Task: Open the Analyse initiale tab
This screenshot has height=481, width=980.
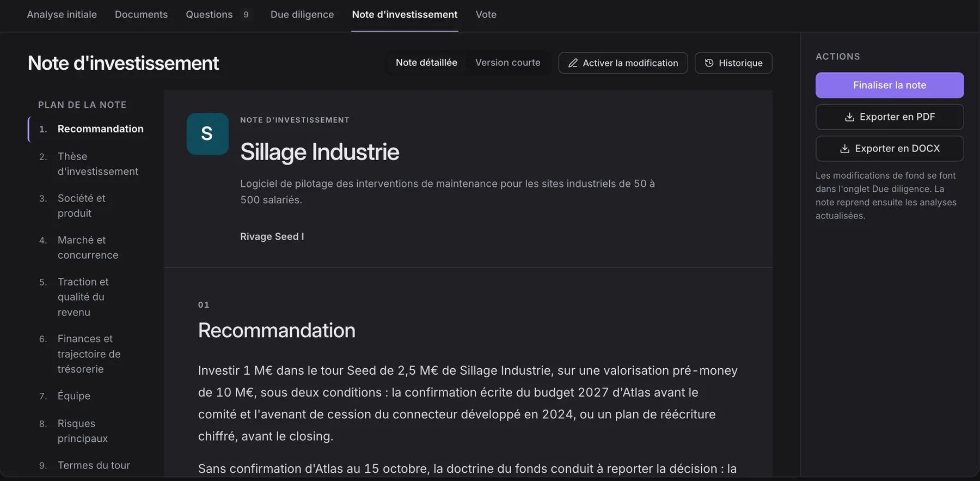Action: tap(62, 15)
